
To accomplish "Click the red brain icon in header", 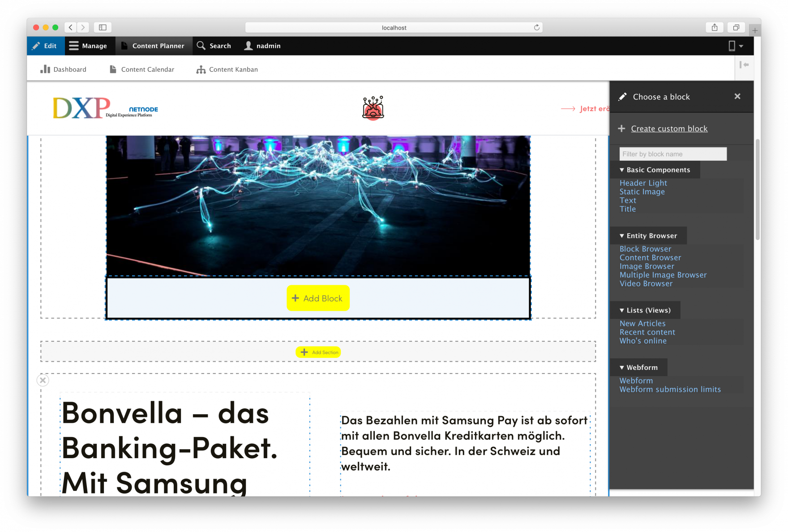I will (373, 108).
